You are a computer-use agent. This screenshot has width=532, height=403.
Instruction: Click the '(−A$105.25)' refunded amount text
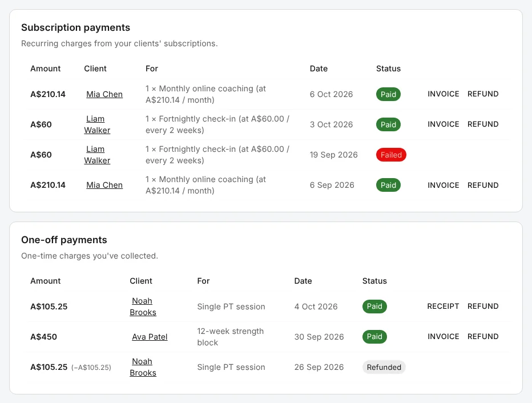coord(91,368)
